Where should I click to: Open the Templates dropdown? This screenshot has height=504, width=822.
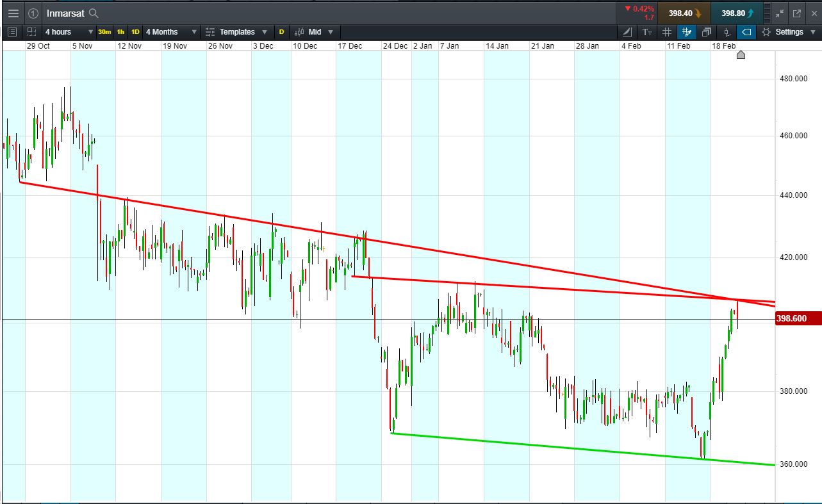pyautogui.click(x=236, y=31)
